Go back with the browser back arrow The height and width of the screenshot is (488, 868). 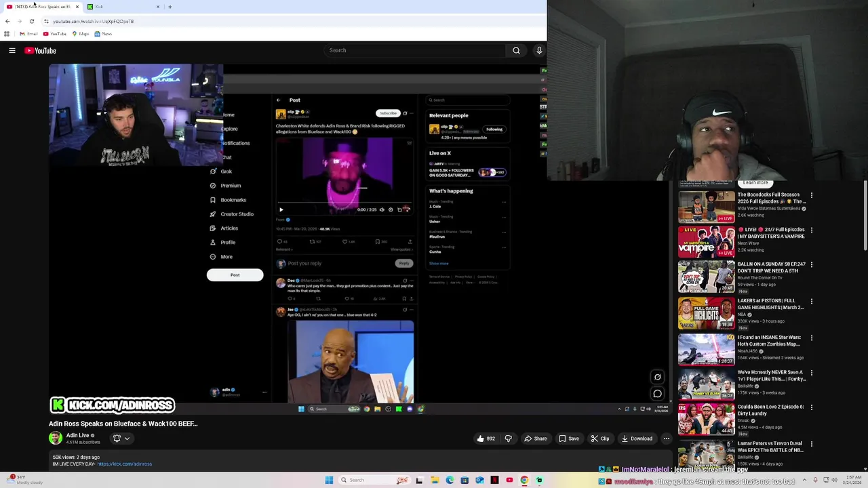click(7, 21)
